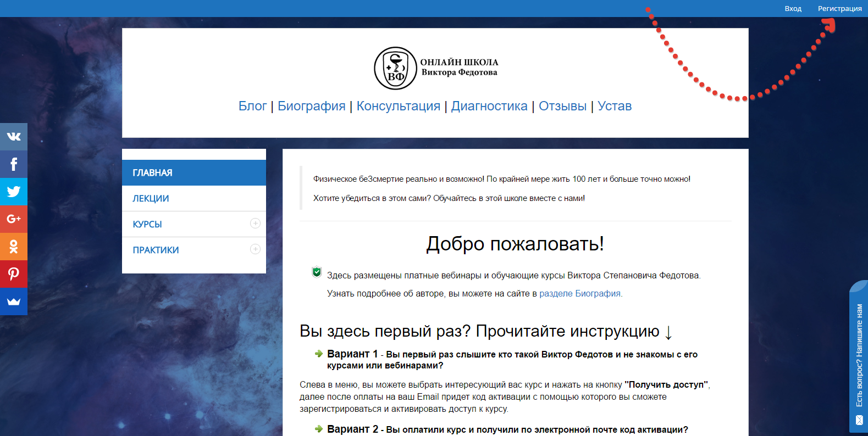Click the crown icon in social sidebar
This screenshot has width=868, height=436.
(x=14, y=301)
